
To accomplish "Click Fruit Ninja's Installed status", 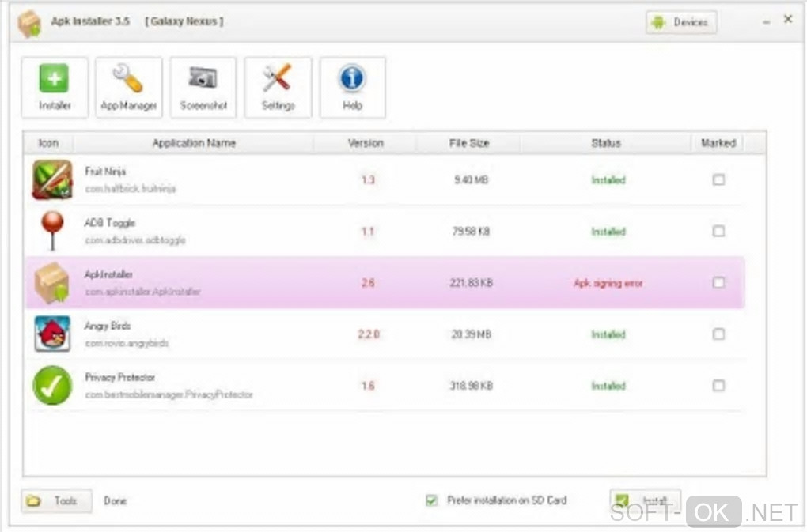I will pos(608,180).
